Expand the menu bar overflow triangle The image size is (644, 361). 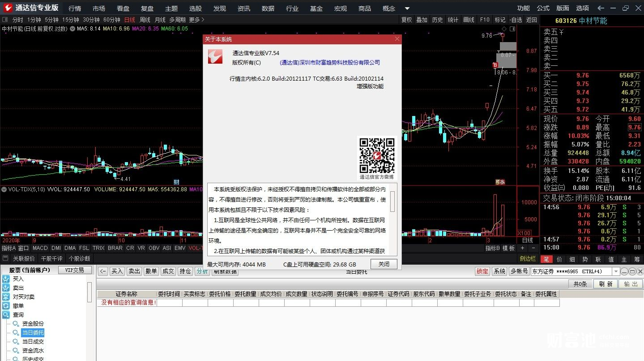tap(407, 9)
